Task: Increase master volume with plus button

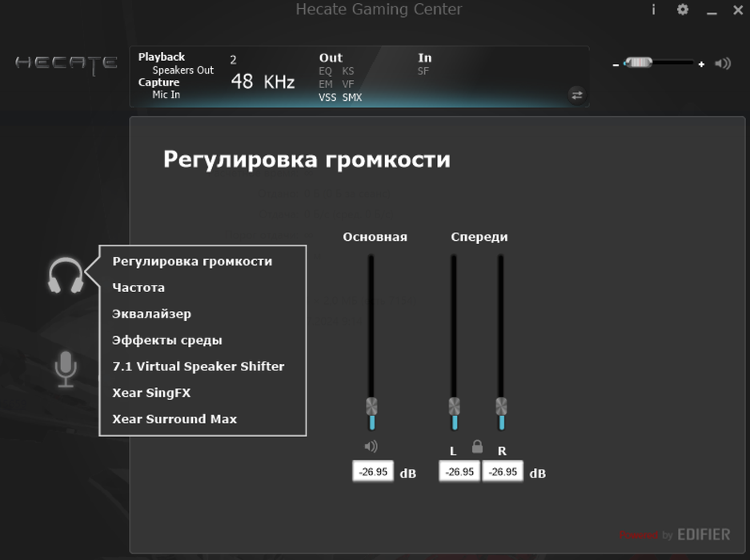Action: 701,64
